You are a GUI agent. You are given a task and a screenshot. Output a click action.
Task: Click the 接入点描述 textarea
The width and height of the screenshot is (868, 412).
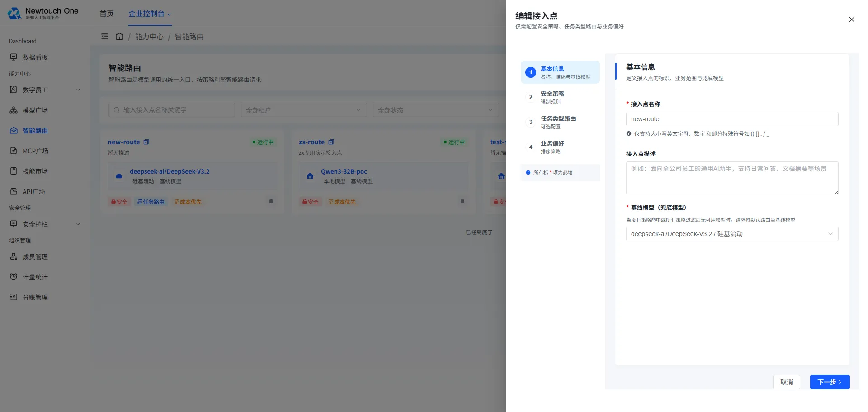(x=732, y=178)
